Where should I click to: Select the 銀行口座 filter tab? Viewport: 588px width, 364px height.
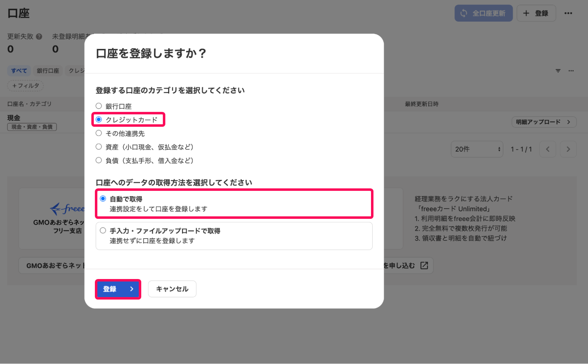point(48,70)
